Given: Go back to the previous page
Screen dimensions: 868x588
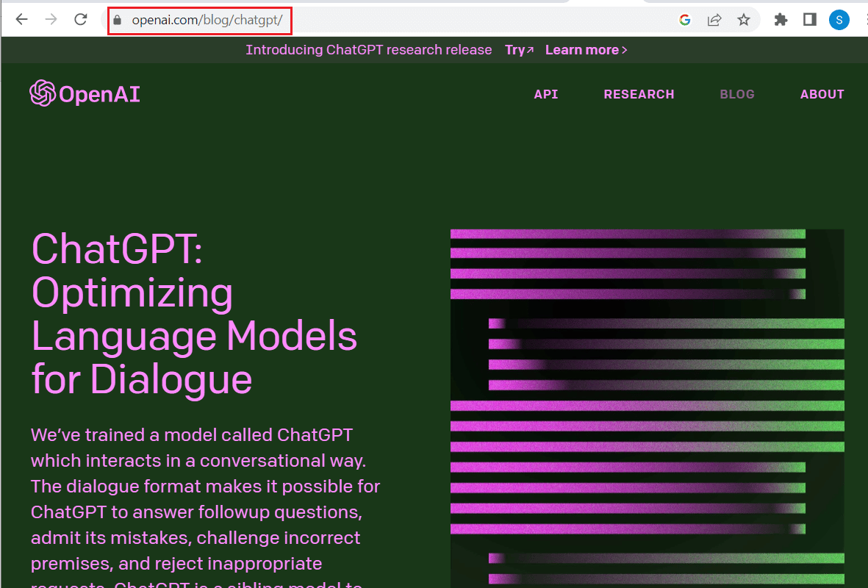Looking at the screenshot, I should (x=21, y=20).
